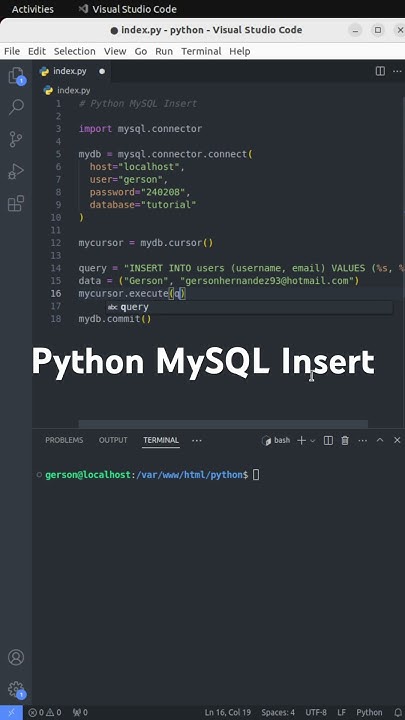Click the editor horizontal scrollbar
405x720 pixels.
(x=223, y=424)
